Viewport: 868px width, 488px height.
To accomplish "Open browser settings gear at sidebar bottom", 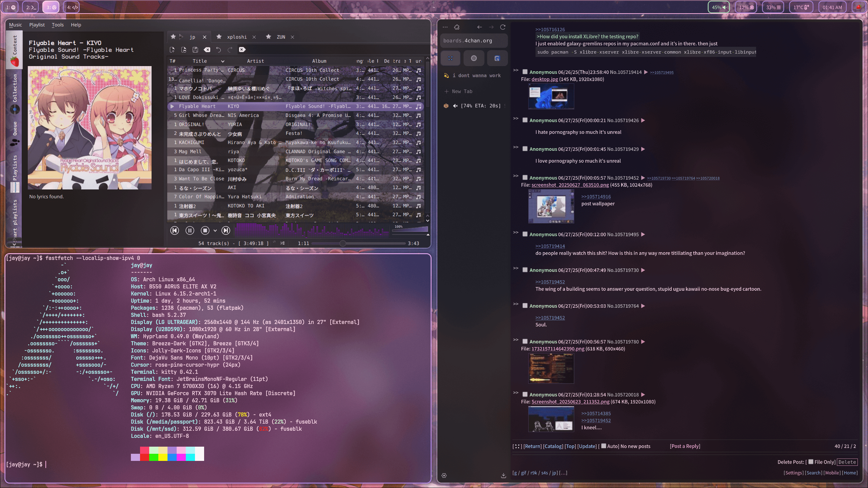I will click(x=444, y=476).
